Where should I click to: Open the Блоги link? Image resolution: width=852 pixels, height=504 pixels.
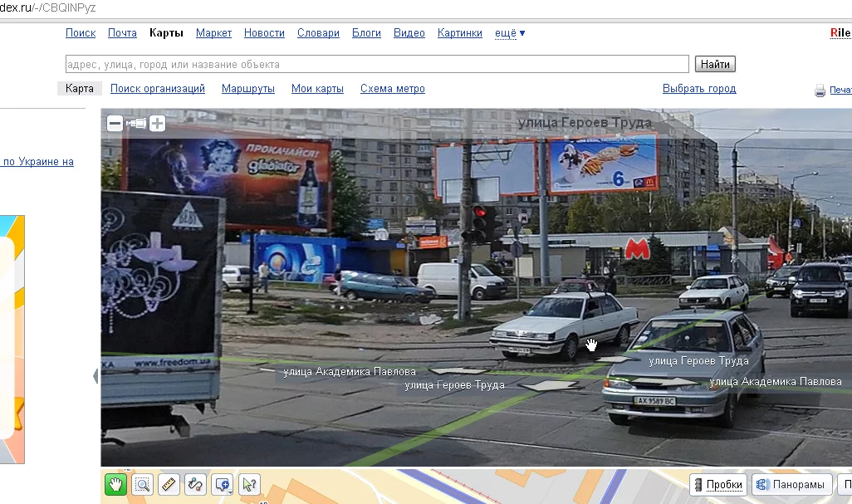point(366,33)
